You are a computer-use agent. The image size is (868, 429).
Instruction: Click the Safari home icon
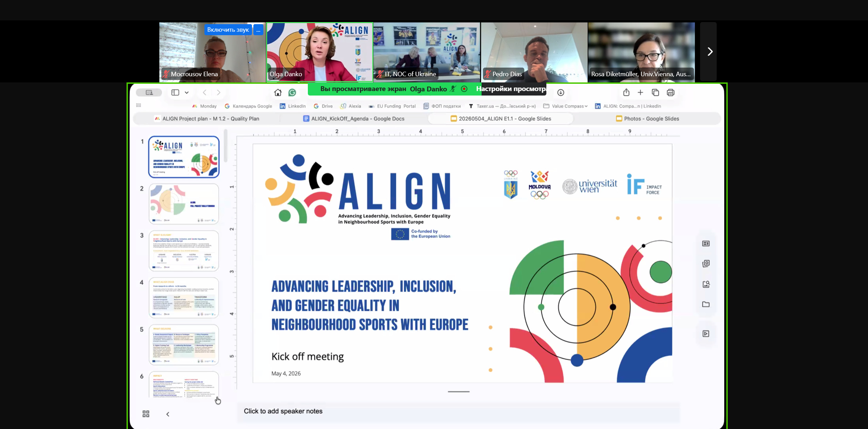[278, 92]
